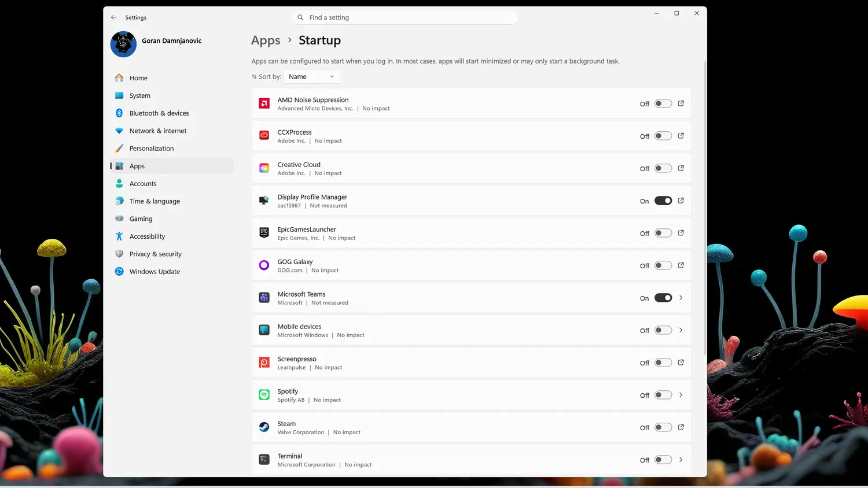Click the EpicGamesLauncher icon

point(264,233)
